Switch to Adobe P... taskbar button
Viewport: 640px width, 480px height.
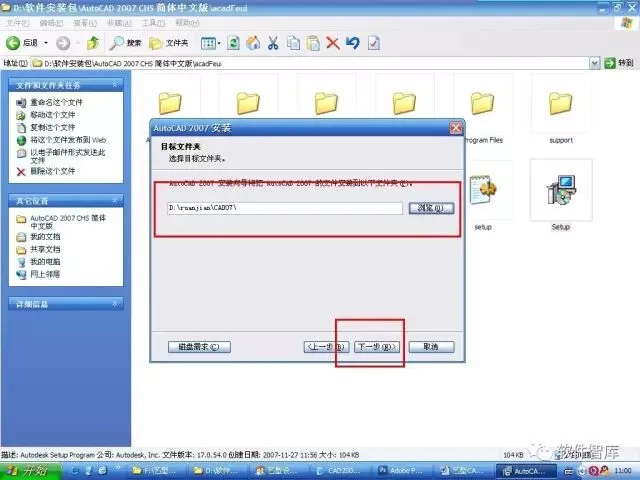pos(402,471)
